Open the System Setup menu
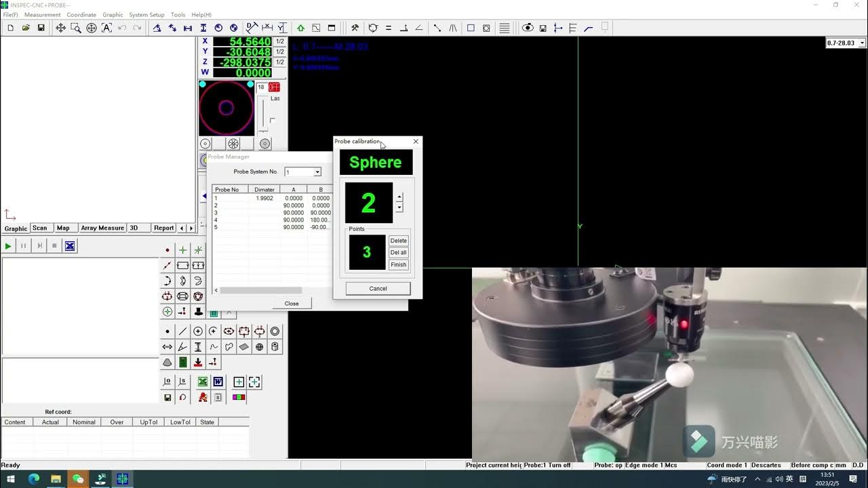 click(146, 14)
